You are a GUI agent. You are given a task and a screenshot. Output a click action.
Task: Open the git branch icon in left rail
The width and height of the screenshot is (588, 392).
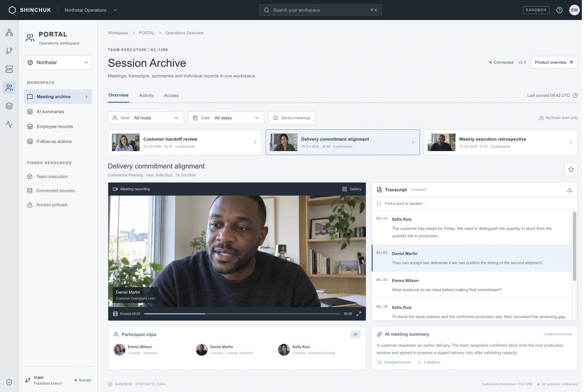click(9, 51)
